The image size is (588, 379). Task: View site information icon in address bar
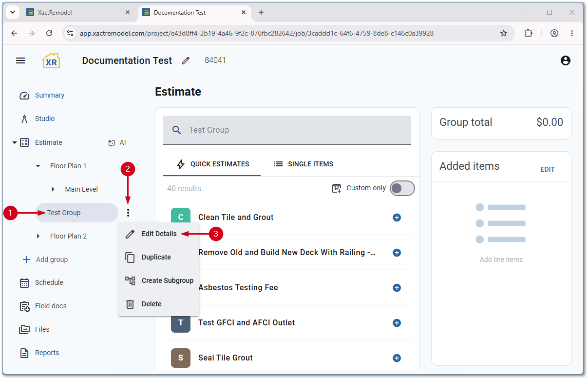coord(70,33)
